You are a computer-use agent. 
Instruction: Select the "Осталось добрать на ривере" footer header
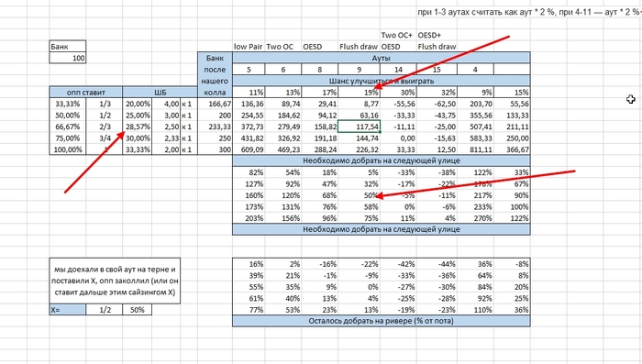pos(382,321)
